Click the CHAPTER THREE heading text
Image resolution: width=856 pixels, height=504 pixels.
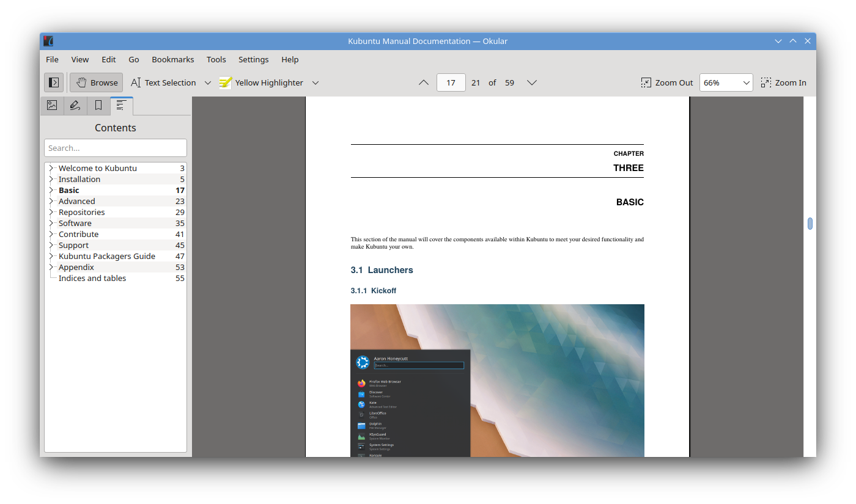629,162
